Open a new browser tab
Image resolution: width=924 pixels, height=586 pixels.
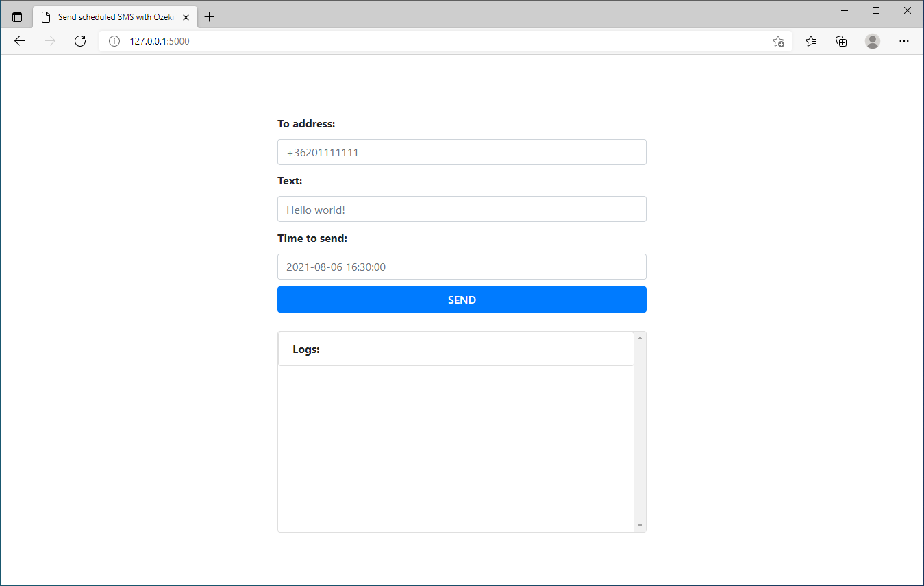[209, 16]
